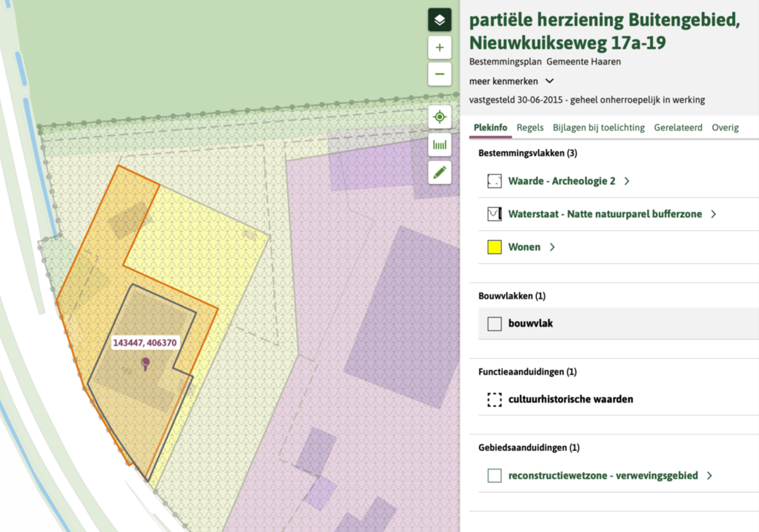
Task: Toggle the cultuurhistorische waarden dashed box
Action: coord(494,400)
